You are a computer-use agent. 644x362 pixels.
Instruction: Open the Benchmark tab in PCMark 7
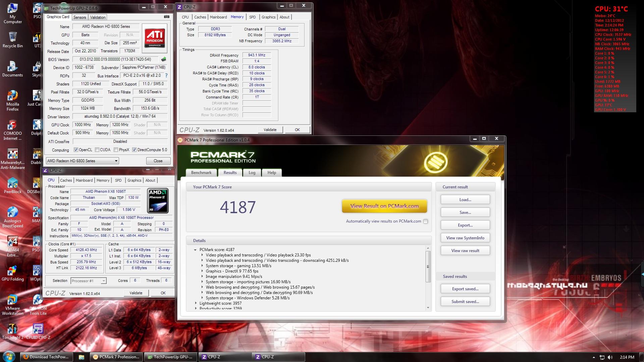pos(201,173)
